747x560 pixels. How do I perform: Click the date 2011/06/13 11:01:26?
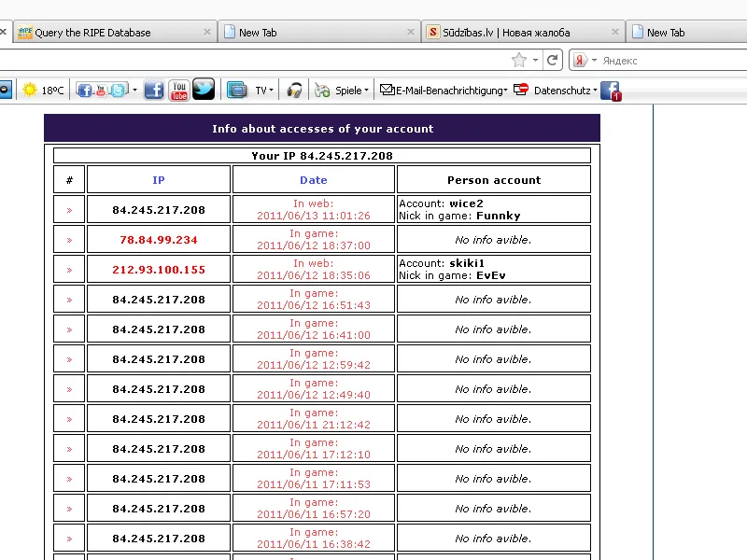314,216
